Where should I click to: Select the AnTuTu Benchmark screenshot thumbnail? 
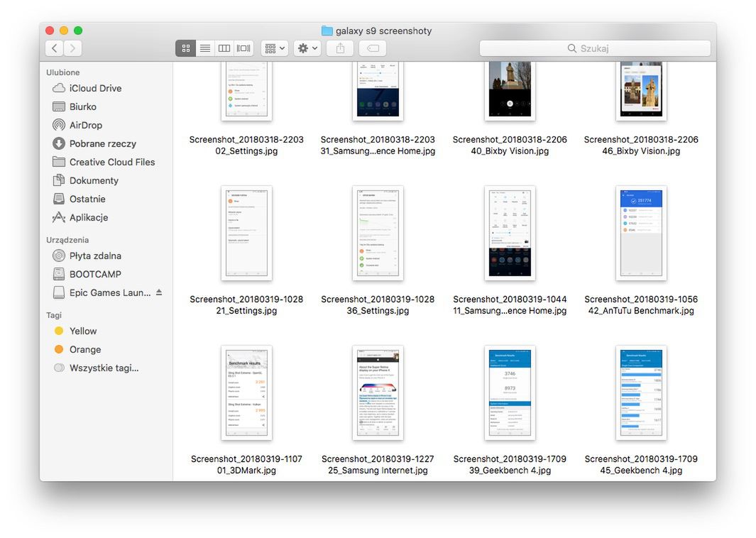[x=641, y=234]
